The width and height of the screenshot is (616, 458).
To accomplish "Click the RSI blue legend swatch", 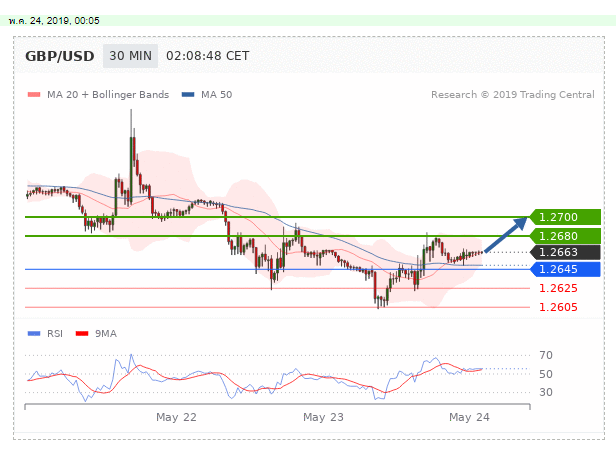I will click(34, 333).
